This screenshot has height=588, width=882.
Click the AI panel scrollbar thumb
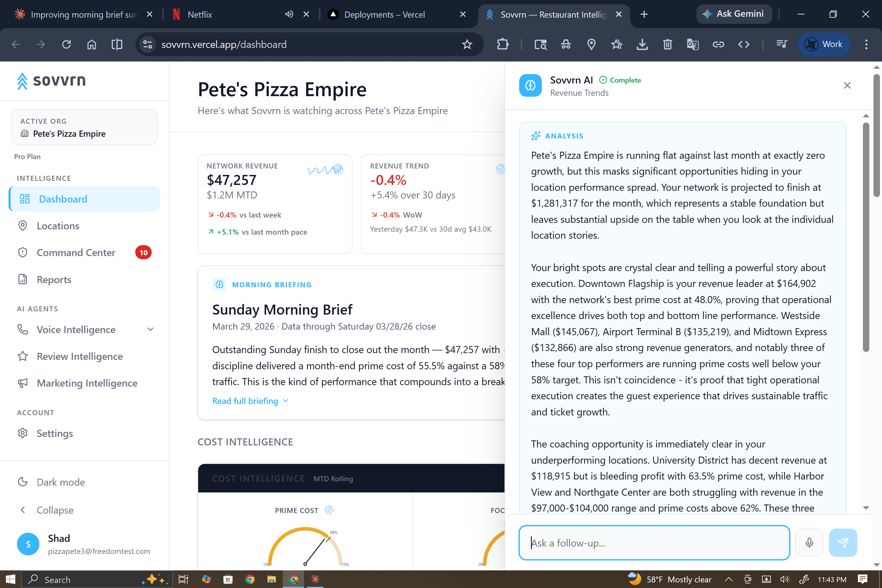point(866,236)
